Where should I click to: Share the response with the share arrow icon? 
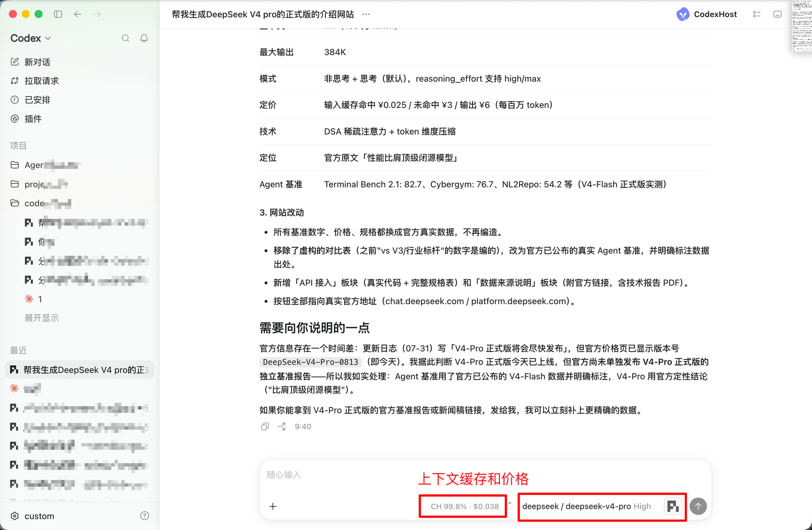pyautogui.click(x=281, y=426)
